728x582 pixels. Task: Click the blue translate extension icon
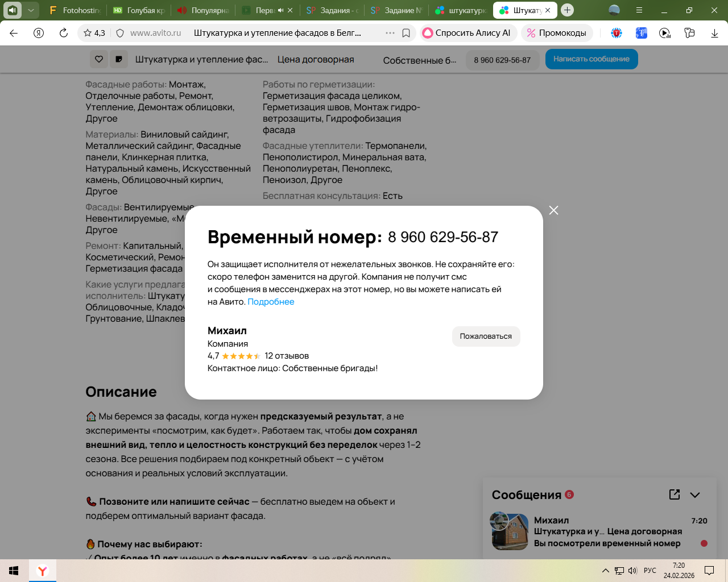(x=642, y=33)
